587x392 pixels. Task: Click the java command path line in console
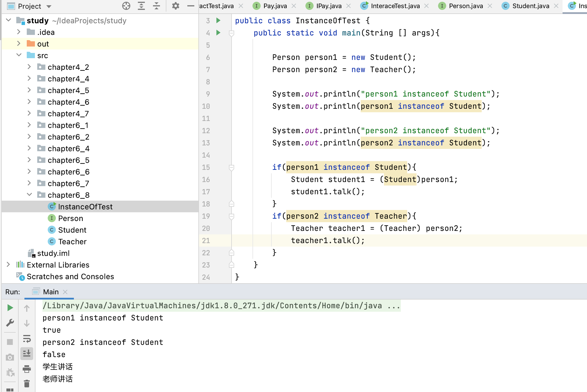[x=221, y=305]
